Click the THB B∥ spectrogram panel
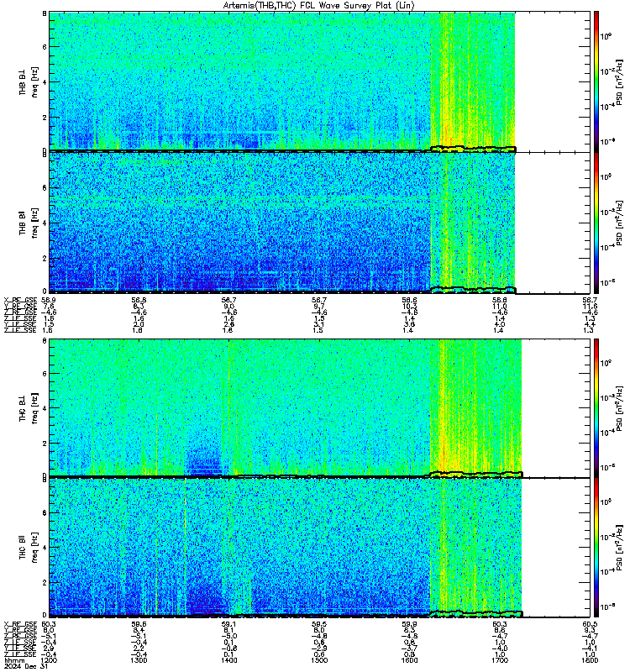 (320, 223)
